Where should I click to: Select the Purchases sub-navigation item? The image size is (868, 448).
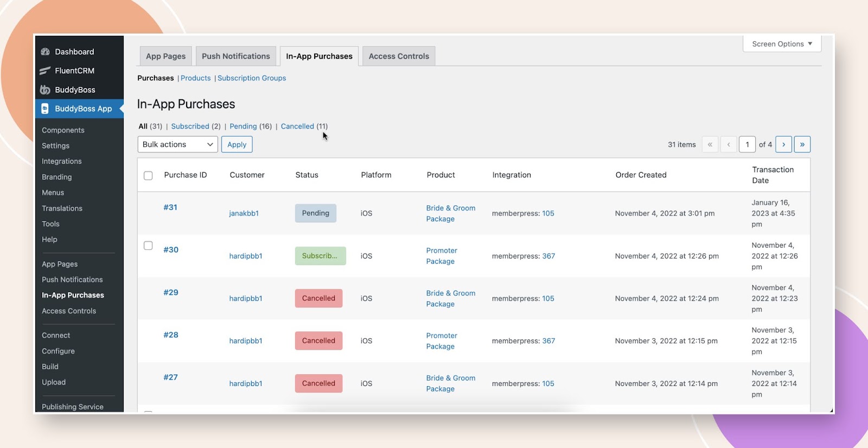point(156,78)
